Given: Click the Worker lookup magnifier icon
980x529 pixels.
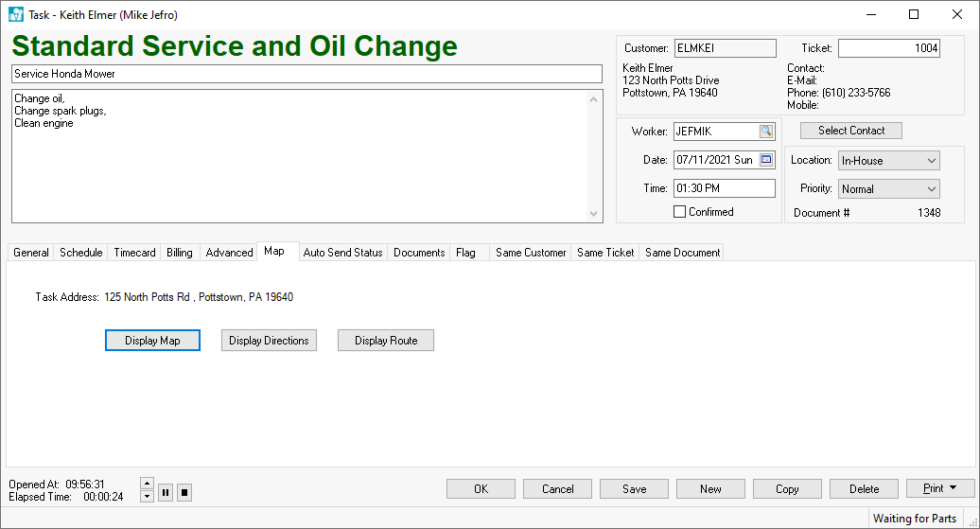Looking at the screenshot, I should point(765,132).
